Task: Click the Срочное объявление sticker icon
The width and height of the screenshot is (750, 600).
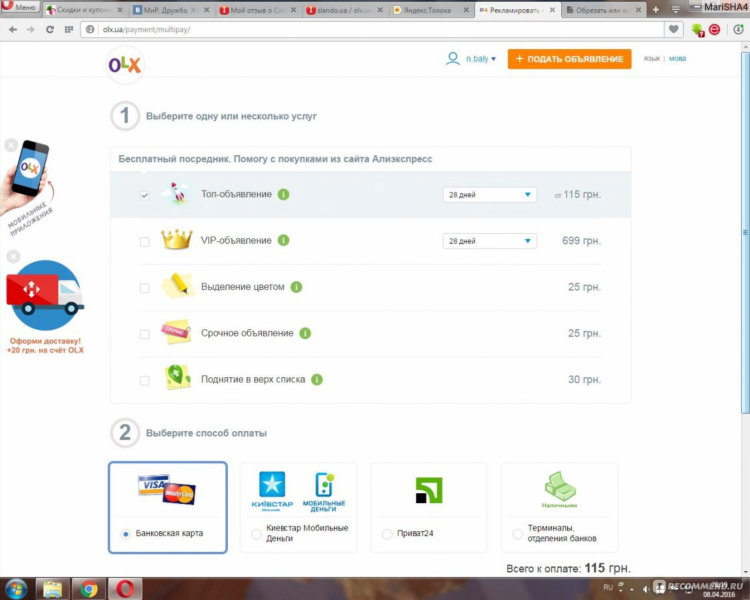Action: 176,332
